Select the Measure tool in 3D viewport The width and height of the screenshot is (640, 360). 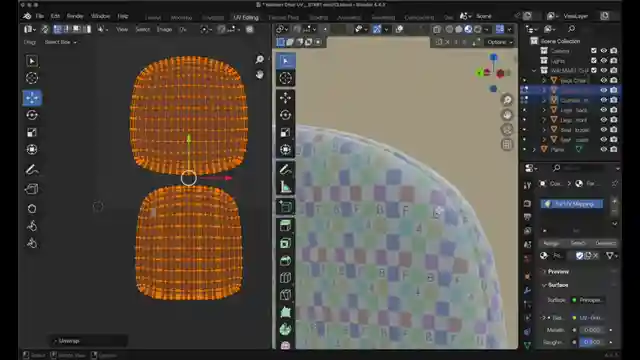(285, 187)
